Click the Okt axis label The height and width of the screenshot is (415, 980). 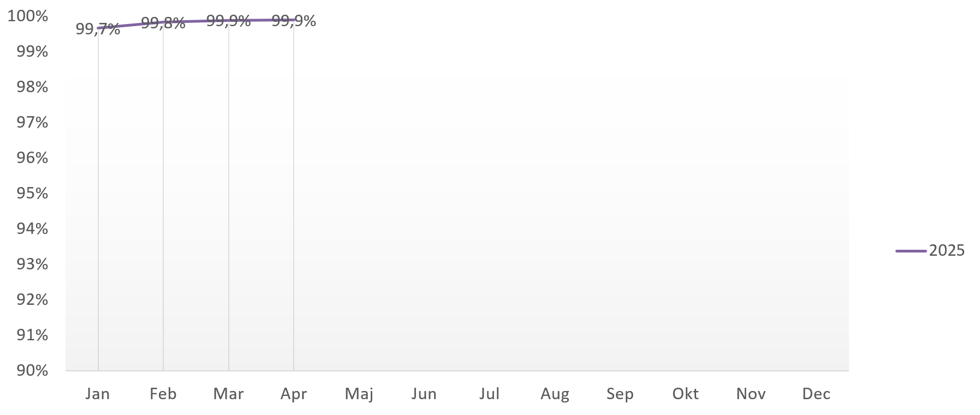686,394
